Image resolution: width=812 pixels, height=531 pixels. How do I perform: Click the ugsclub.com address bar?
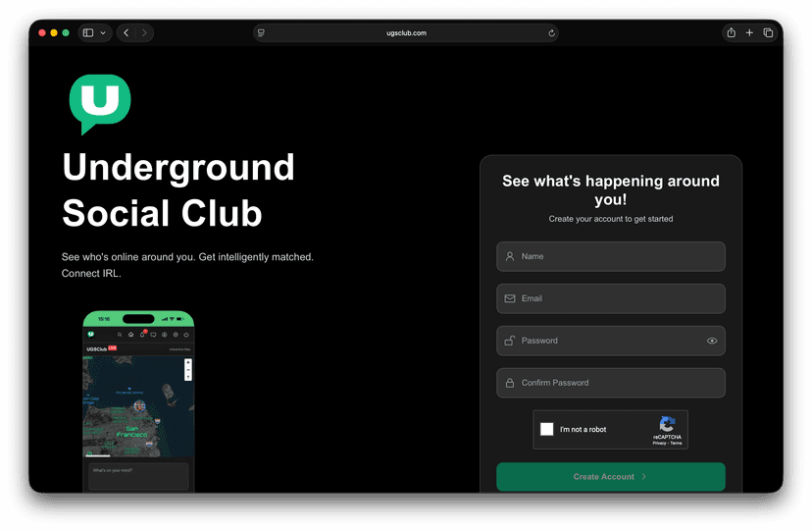pyautogui.click(x=406, y=32)
